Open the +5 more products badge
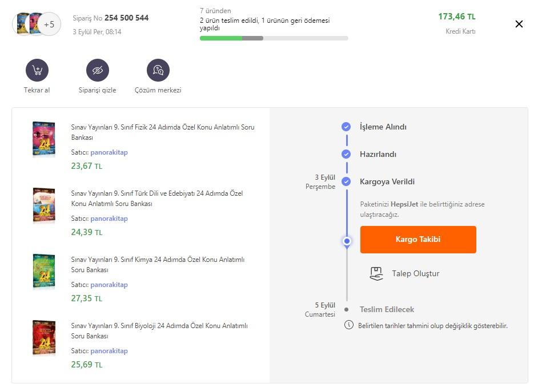This screenshot has width=534, height=392. pos(49,24)
